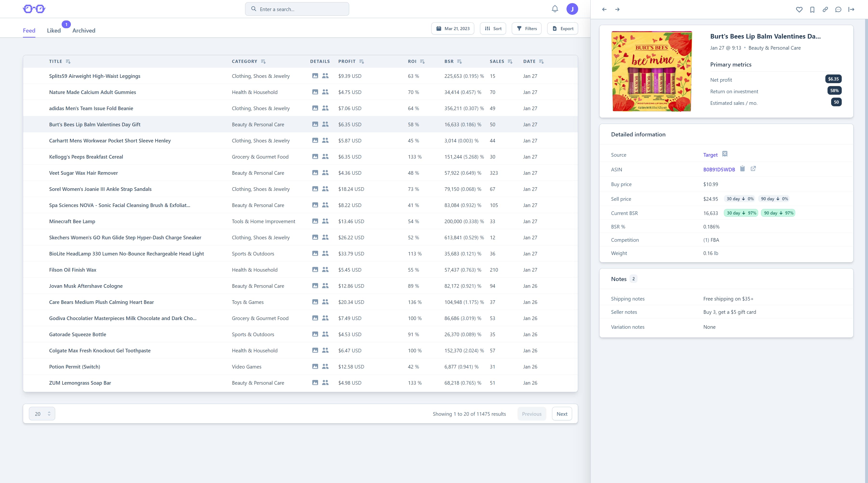
Task: Select the Godiva Chocolatier Masterpieces row
Action: point(300,318)
